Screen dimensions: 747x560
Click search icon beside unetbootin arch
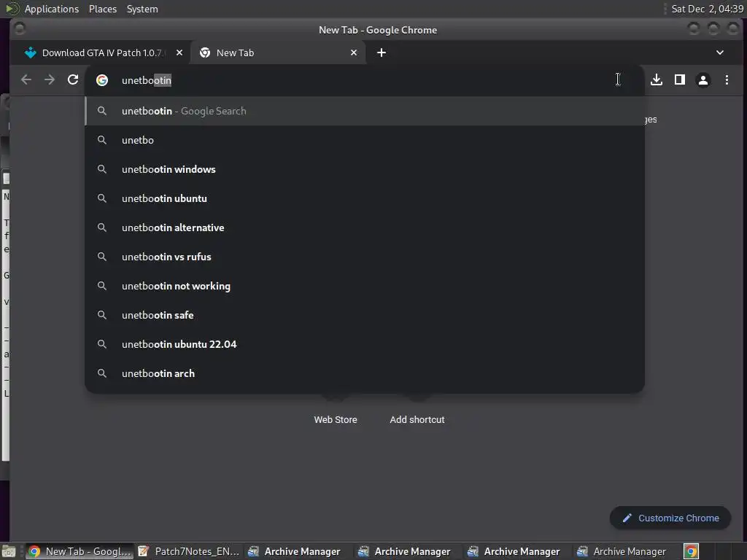pos(102,373)
